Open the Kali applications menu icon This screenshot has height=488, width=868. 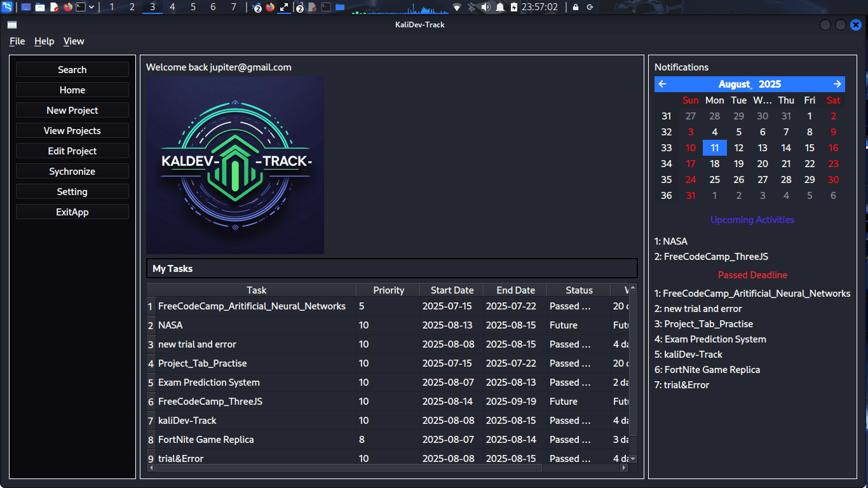point(7,7)
